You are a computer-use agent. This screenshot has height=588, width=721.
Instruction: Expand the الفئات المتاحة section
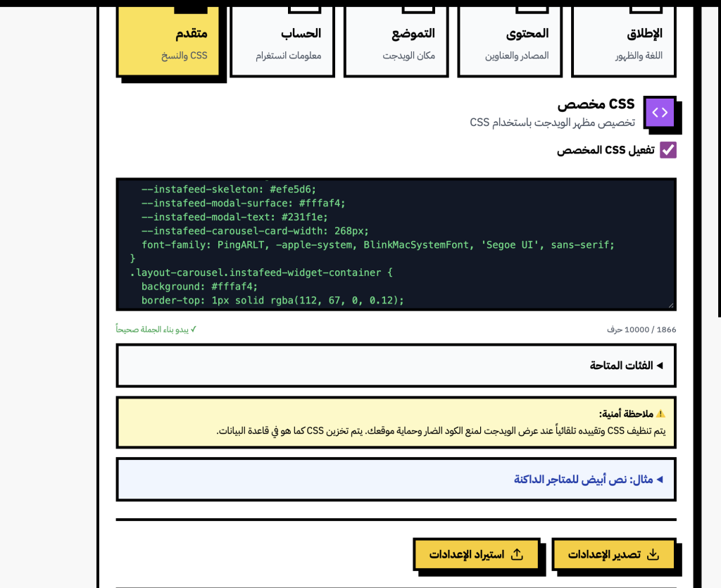(396, 365)
